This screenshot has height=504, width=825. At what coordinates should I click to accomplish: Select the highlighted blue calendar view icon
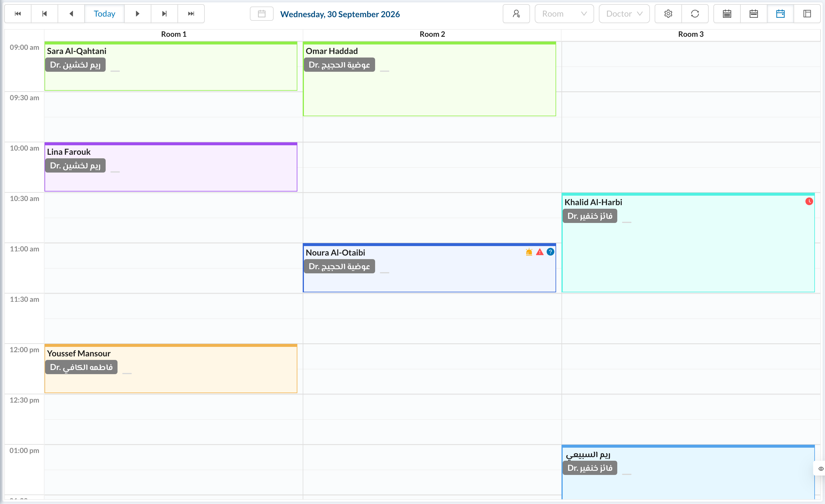(x=780, y=14)
